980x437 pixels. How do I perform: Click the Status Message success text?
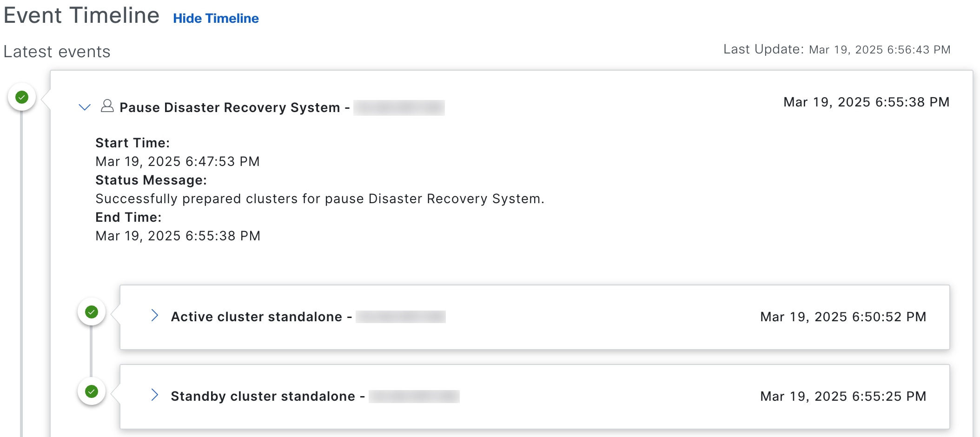pos(319,199)
